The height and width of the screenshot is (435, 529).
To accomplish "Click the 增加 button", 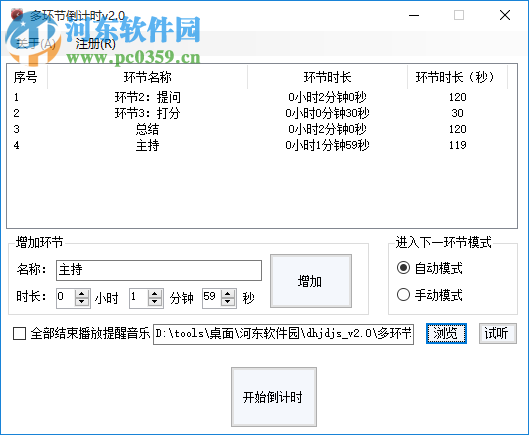I will pyautogui.click(x=311, y=281).
